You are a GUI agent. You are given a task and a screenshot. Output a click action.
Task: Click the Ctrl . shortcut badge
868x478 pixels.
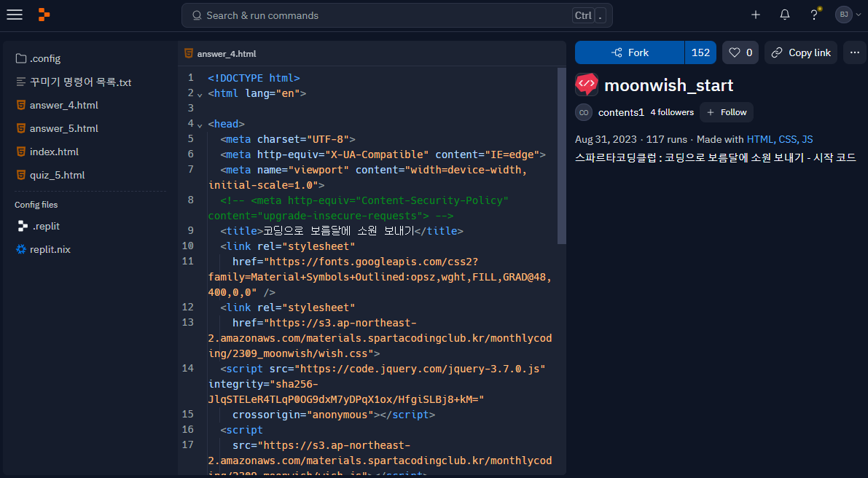589,15
